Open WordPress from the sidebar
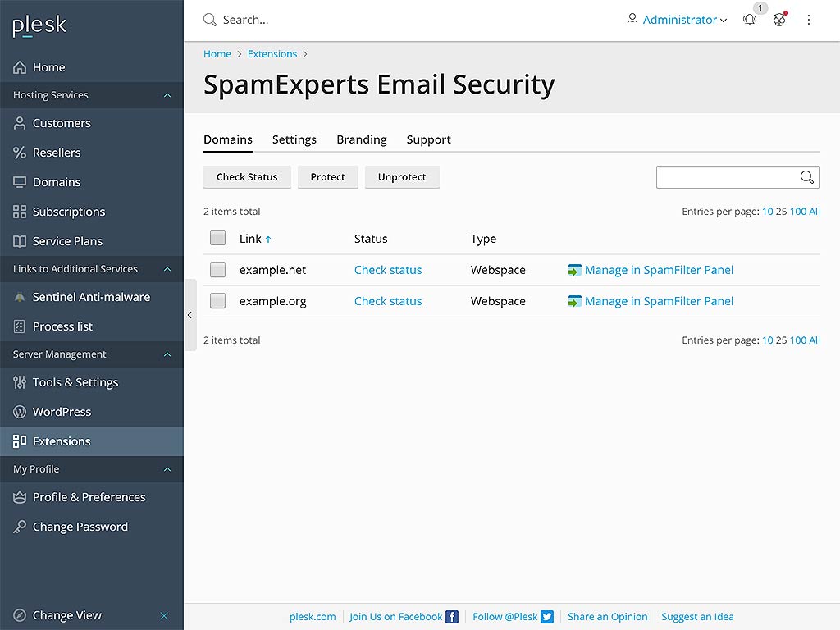The image size is (840, 630). click(x=62, y=412)
